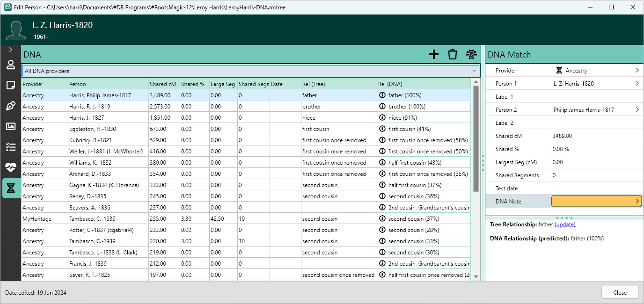Select the Kubricky, R.-1821 match
The height and width of the screenshot is (304, 644).
(246, 140)
